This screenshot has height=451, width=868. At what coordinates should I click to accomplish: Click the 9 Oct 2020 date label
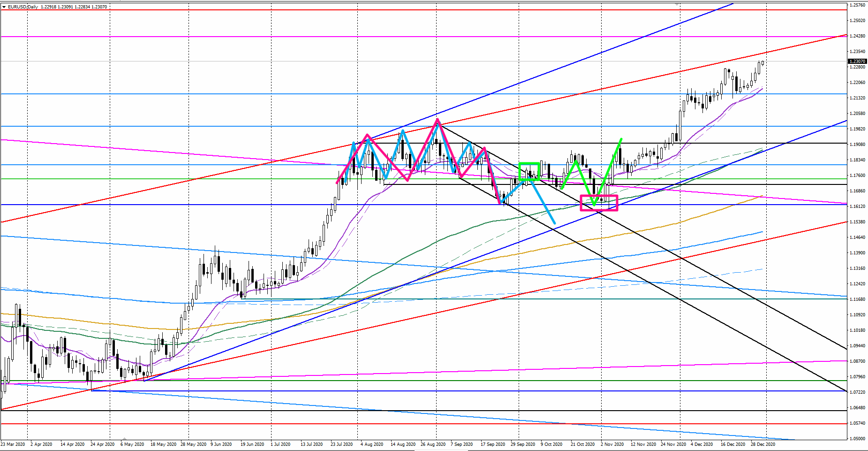551,444
